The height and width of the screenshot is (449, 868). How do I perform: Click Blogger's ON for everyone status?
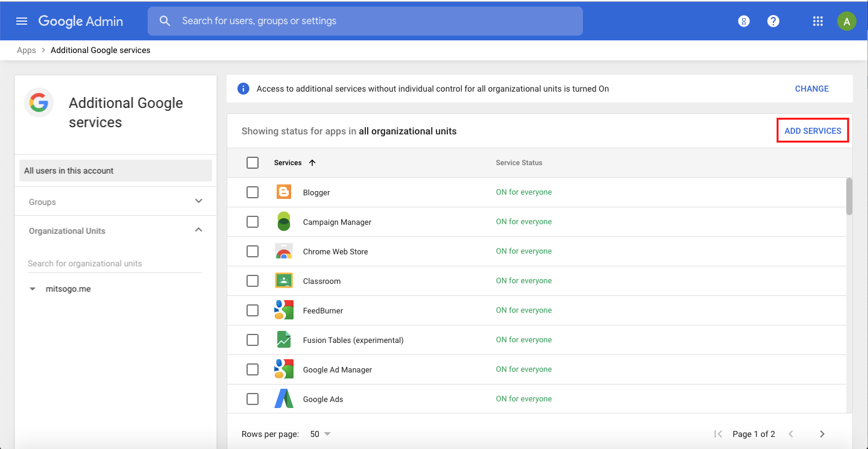click(x=524, y=192)
